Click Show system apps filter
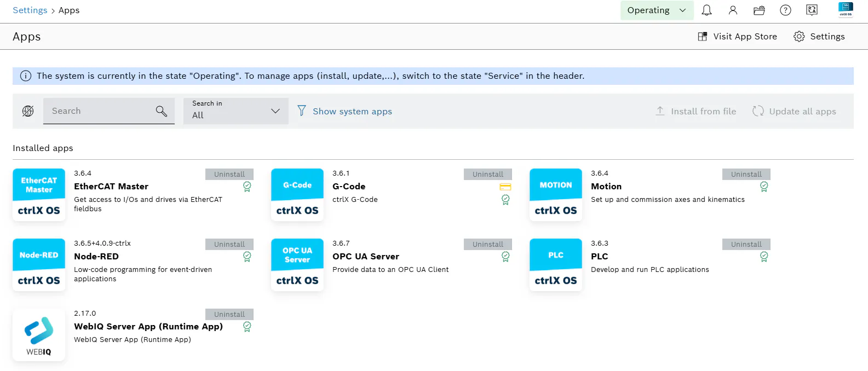This screenshot has width=868, height=371. tap(344, 111)
